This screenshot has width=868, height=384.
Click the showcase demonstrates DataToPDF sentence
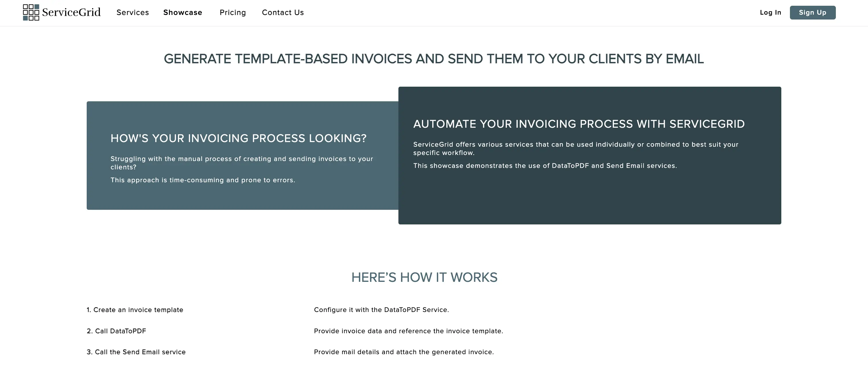pyautogui.click(x=545, y=166)
